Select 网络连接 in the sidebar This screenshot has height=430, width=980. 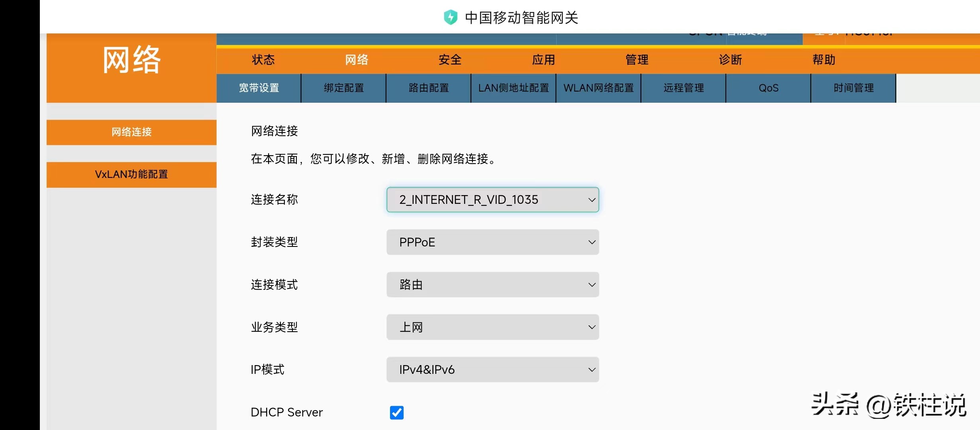coord(131,132)
